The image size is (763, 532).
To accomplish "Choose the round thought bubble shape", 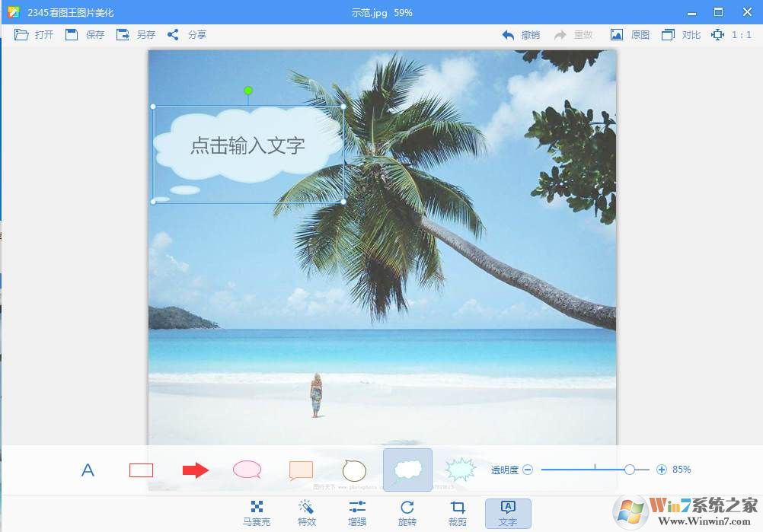I will pos(354,470).
